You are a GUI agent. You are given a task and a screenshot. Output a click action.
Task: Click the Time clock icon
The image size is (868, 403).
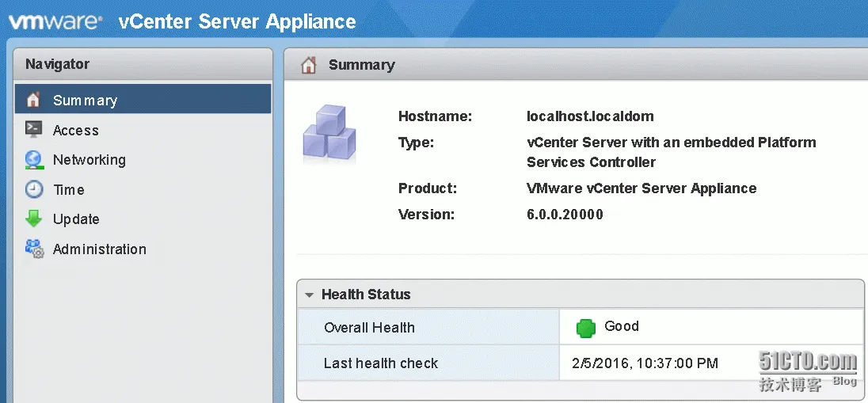click(34, 189)
